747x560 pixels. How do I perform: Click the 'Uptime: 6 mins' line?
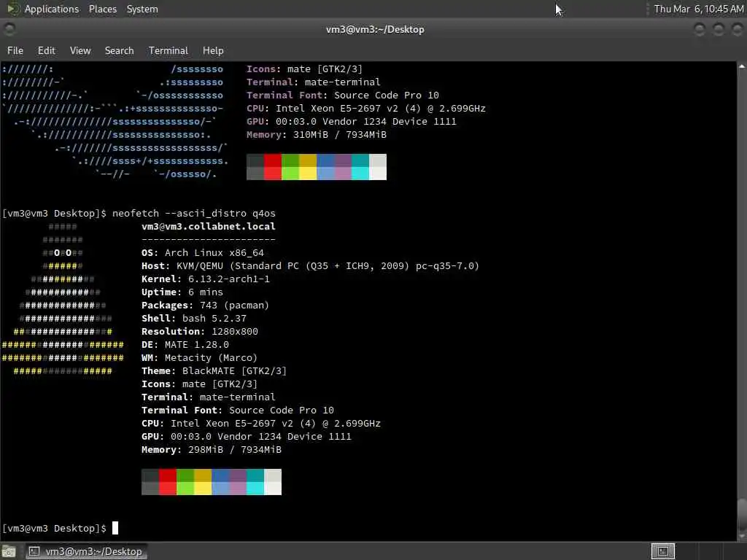click(182, 292)
